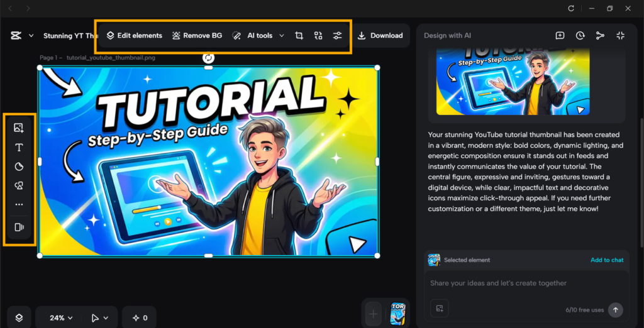Click the resize page icon in left sidebar
Image resolution: width=644 pixels, height=328 pixels.
(19, 227)
